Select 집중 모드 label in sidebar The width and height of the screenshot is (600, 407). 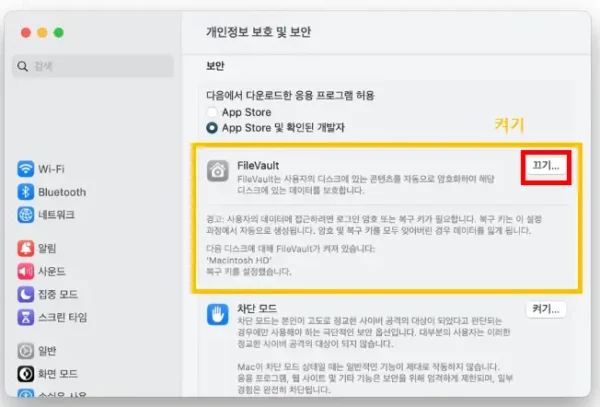coord(58,295)
